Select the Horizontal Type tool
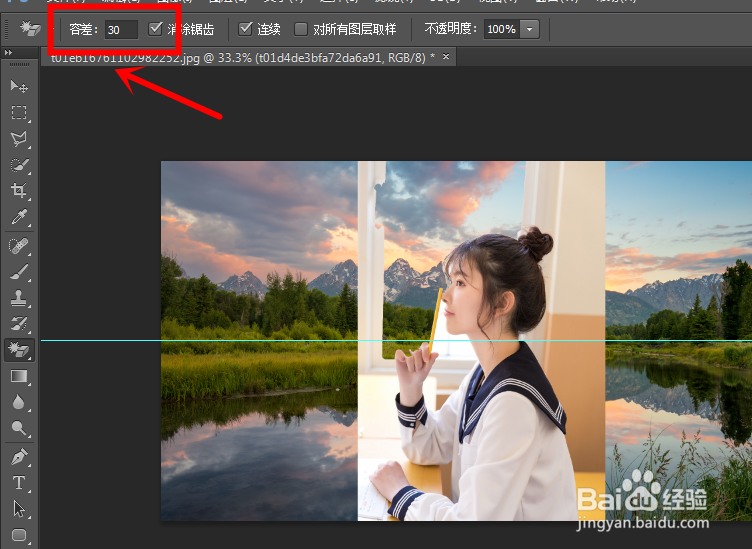The image size is (752, 549). pos(19,483)
